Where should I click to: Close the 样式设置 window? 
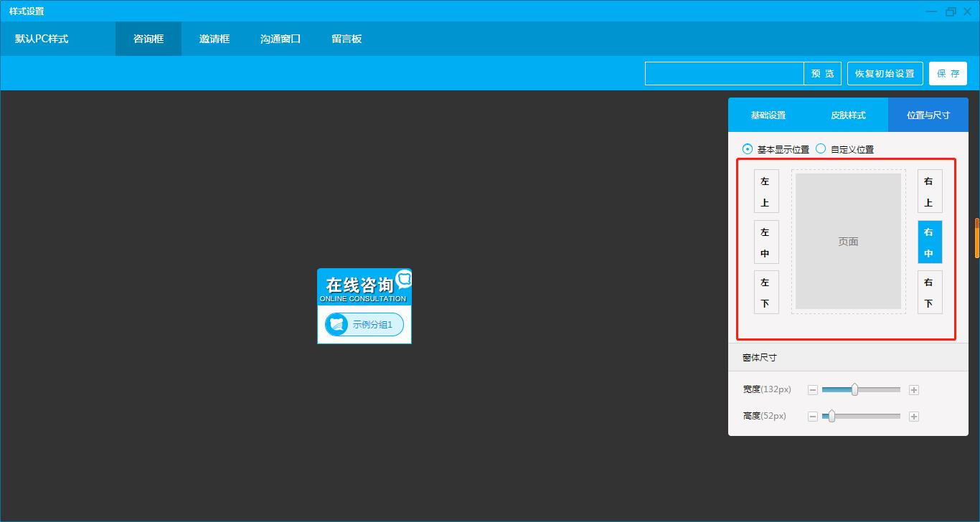point(969,11)
